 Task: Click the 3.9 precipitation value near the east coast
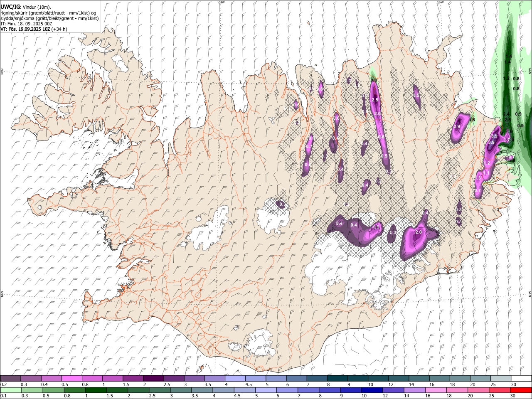point(494,136)
